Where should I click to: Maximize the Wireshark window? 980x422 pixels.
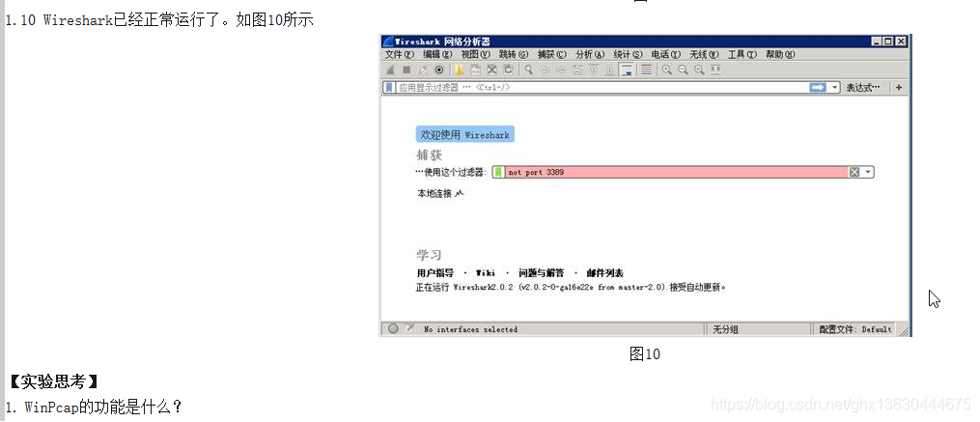click(x=888, y=42)
